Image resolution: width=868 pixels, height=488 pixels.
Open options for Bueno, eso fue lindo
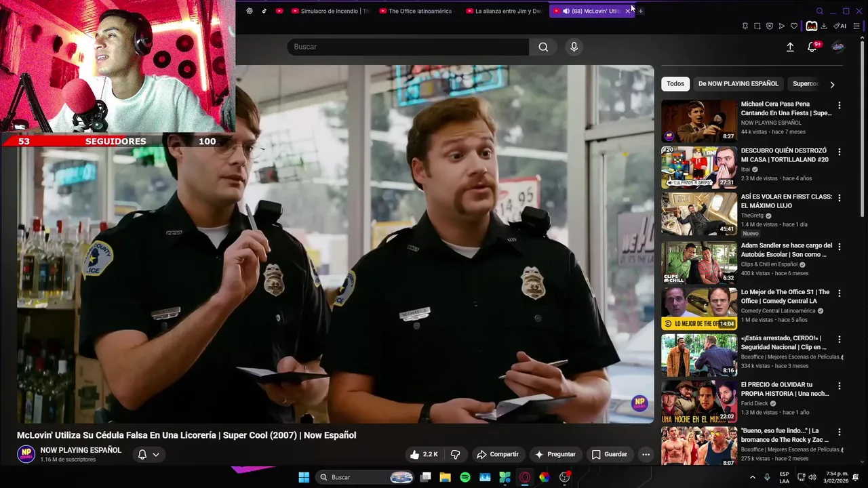(x=840, y=432)
